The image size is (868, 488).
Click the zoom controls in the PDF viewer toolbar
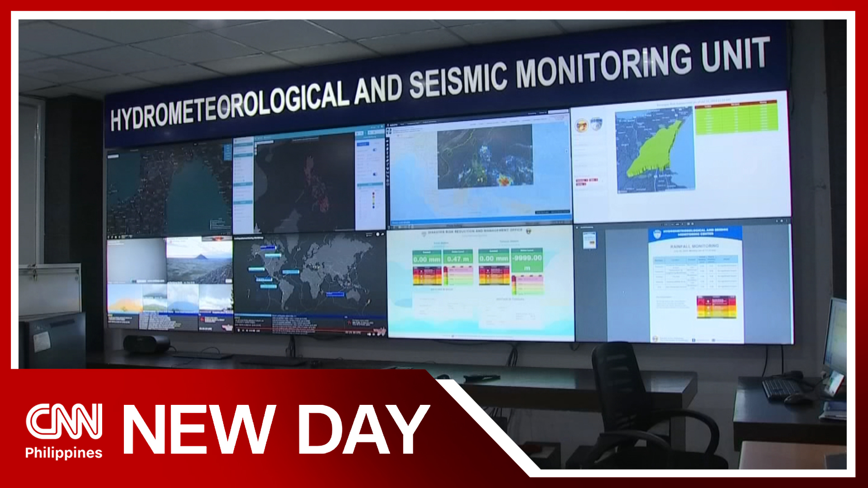coord(678,224)
